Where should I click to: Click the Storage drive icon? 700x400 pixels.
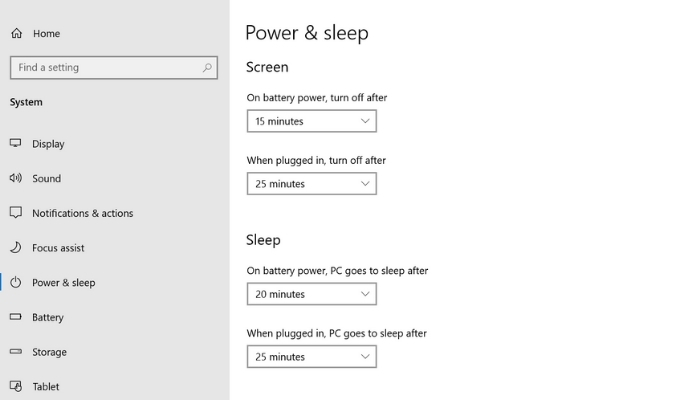point(16,351)
